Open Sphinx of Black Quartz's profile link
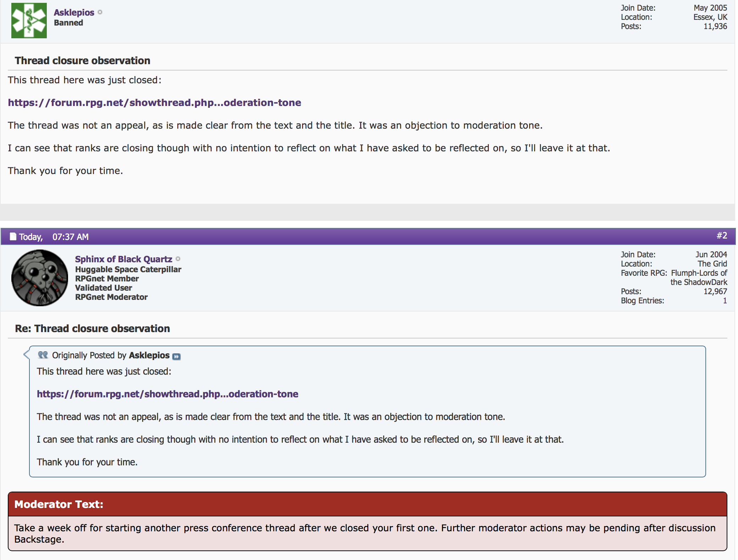Image resolution: width=738 pixels, height=560 pixels. 123,259
